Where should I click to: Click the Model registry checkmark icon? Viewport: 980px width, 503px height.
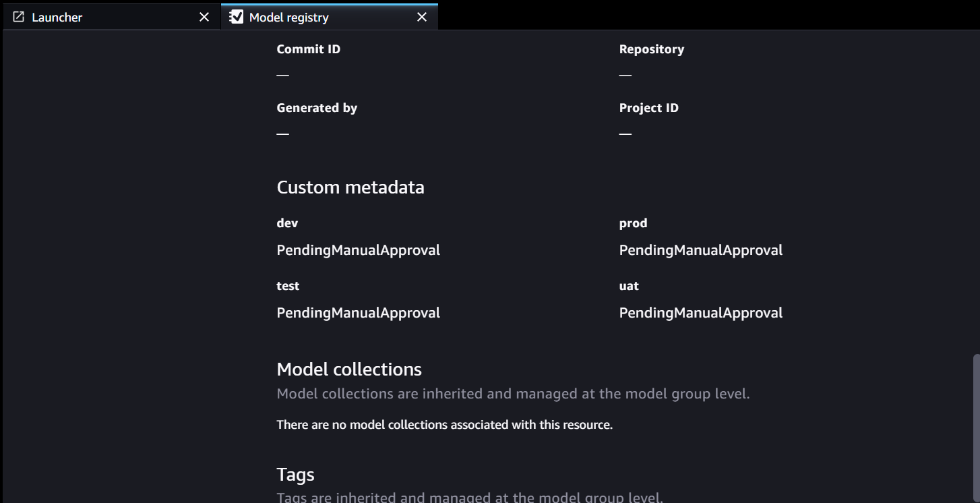[236, 16]
